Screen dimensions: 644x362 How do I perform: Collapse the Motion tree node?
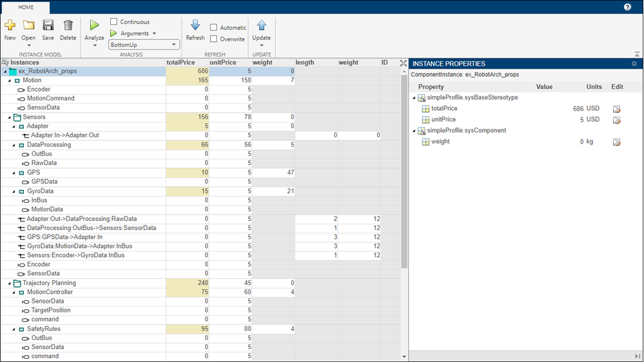click(10, 81)
